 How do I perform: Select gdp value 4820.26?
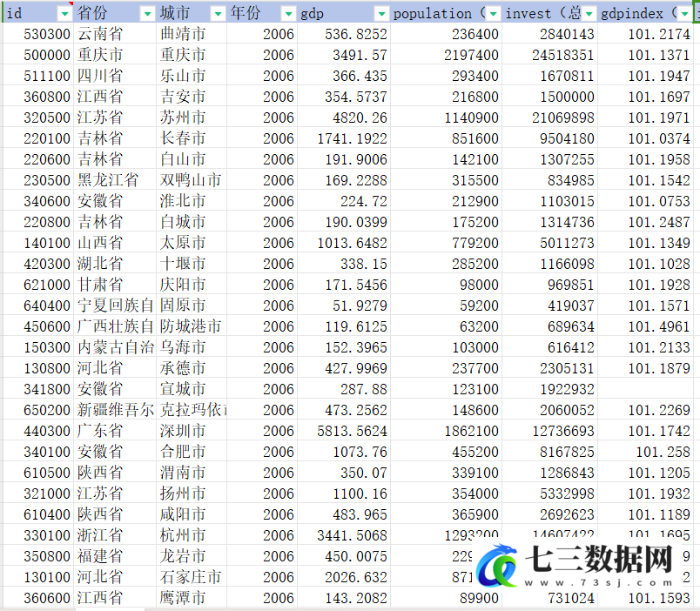[344, 117]
